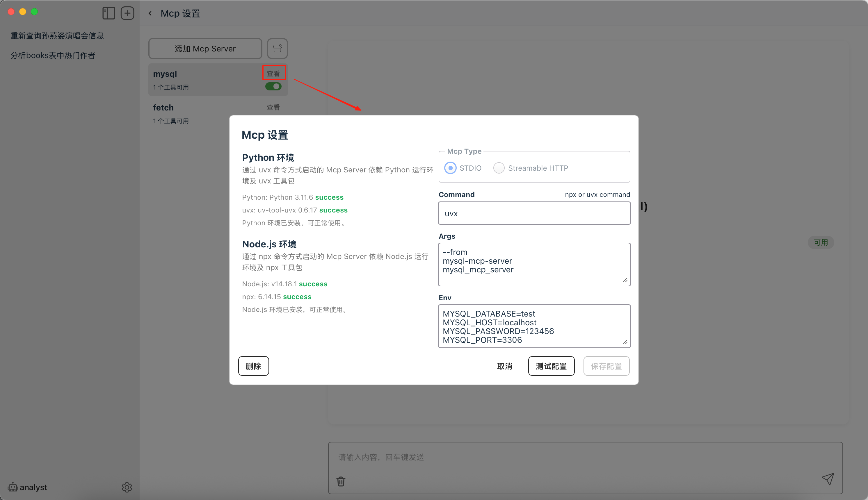
Task: Click the back chevron beside Mcp 设置
Action: 150,13
